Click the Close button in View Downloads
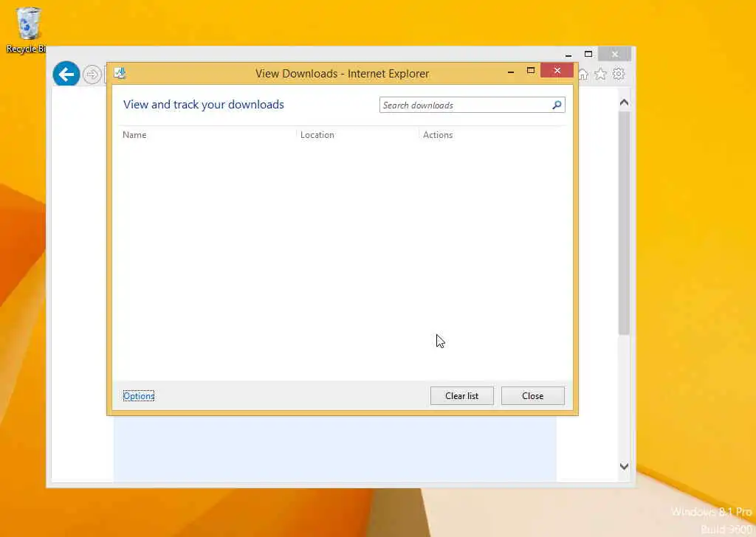Screen dimensions: 756x537 [533, 396]
